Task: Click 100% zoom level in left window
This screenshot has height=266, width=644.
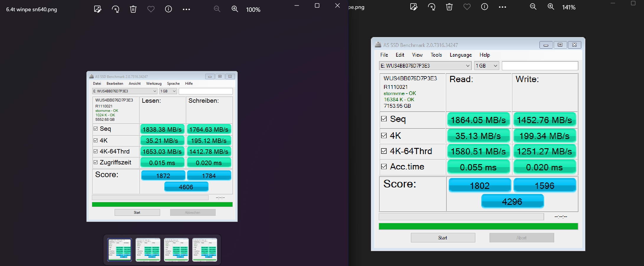Action: 253,10
